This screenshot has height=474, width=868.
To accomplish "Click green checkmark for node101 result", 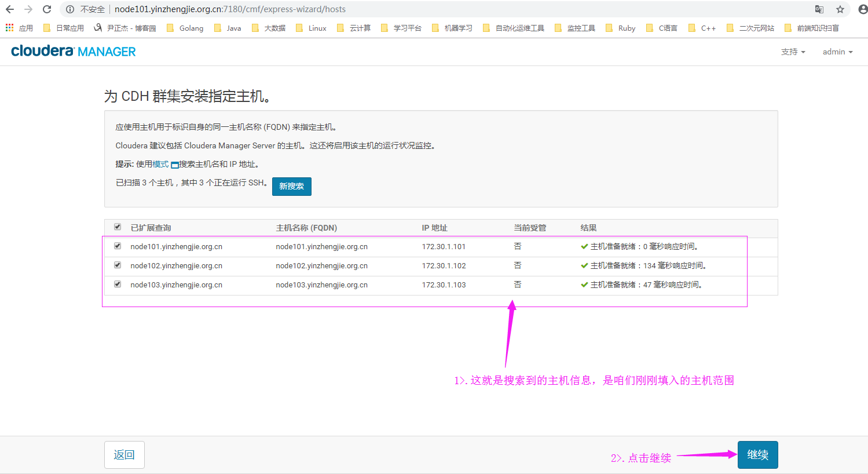I will click(x=584, y=247).
